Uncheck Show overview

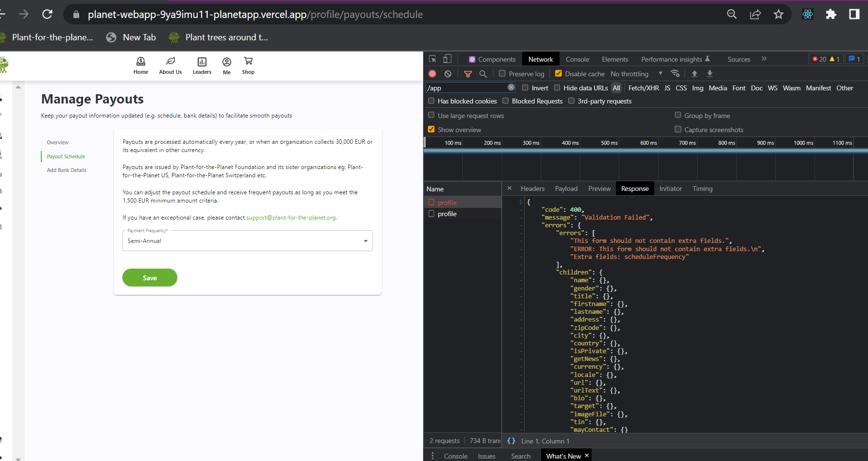[x=431, y=129]
